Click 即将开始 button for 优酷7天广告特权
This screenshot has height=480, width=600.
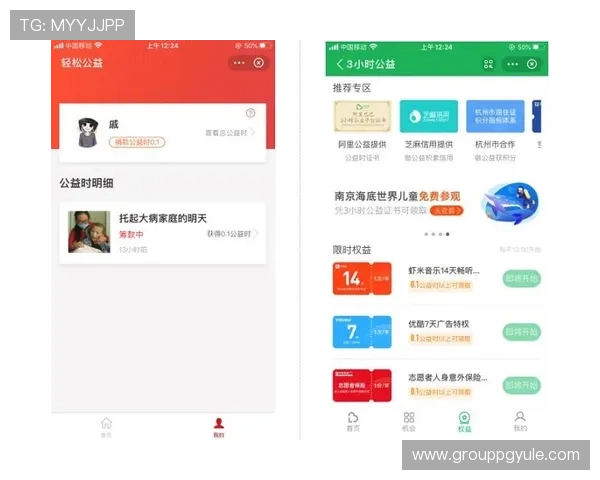pos(522,332)
